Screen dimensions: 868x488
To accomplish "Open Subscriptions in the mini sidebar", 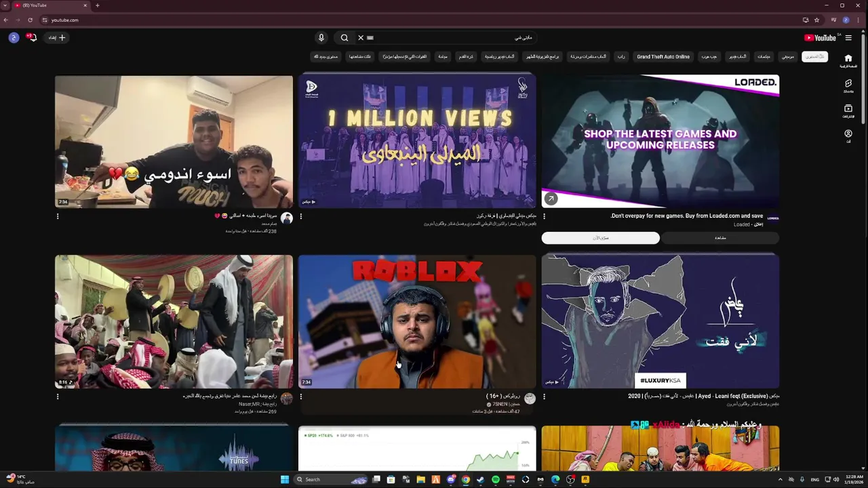I will (848, 111).
